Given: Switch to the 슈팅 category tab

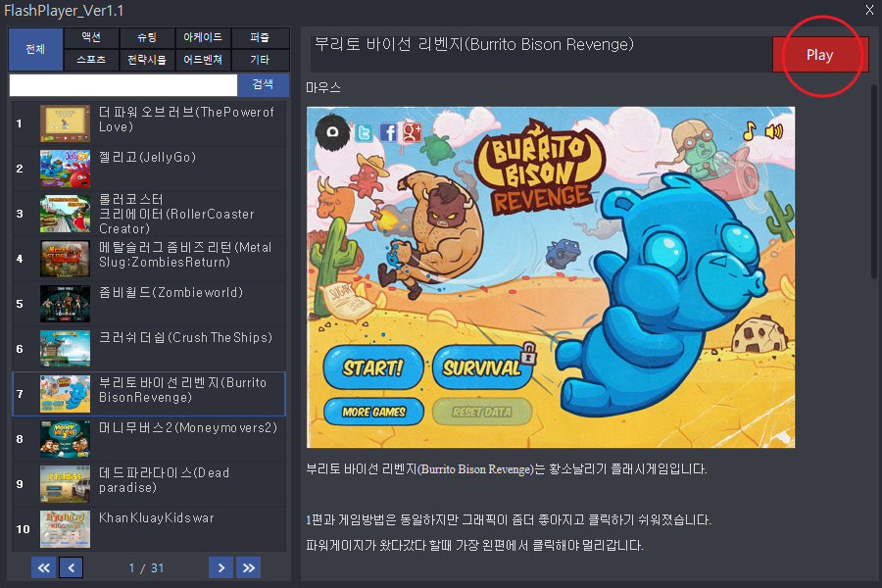Looking at the screenshot, I should click(x=147, y=37).
